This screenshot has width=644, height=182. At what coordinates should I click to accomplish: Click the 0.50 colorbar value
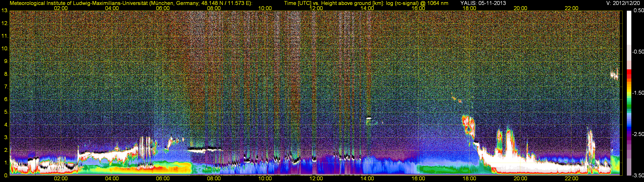pyautogui.click(x=638, y=10)
